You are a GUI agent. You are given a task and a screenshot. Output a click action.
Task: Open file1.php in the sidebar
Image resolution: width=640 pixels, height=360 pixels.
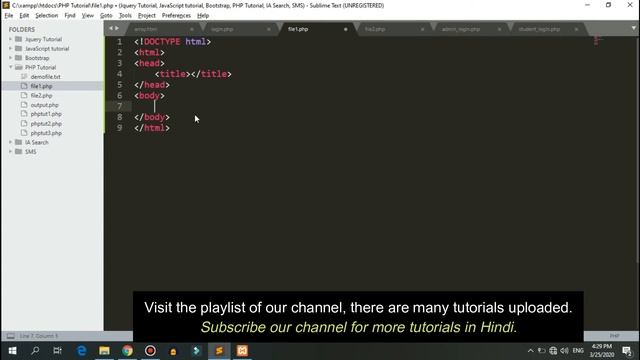pos(41,86)
